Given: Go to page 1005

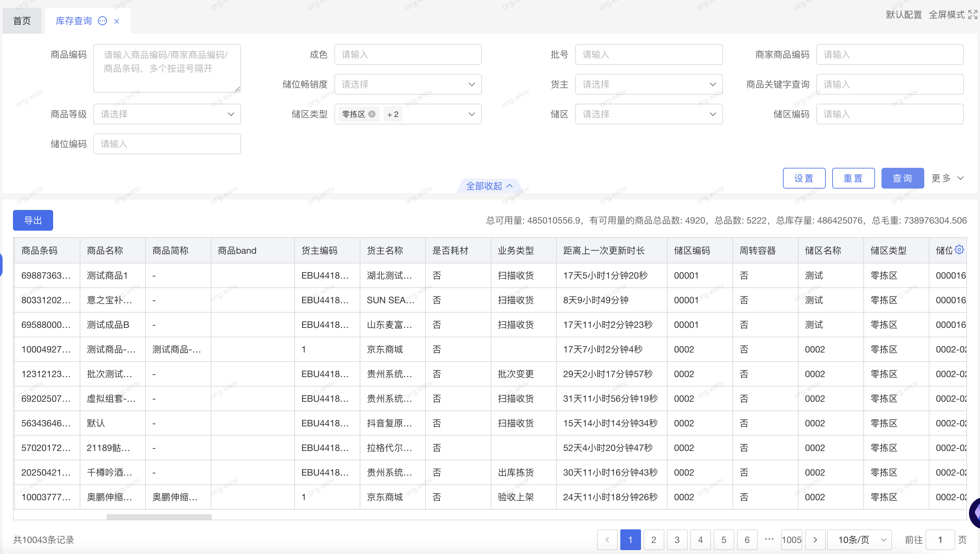Looking at the screenshot, I should (x=792, y=539).
